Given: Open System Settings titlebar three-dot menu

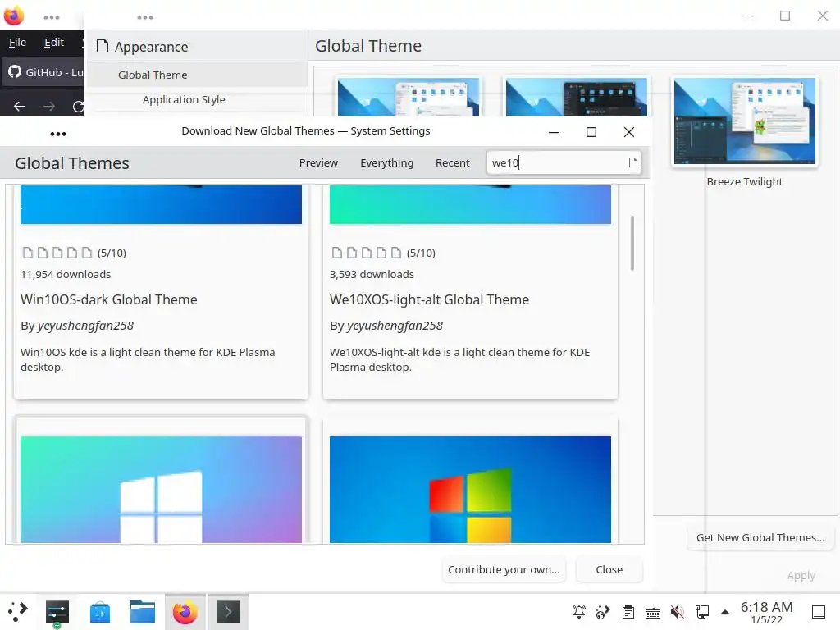Looking at the screenshot, I should coord(145,17).
